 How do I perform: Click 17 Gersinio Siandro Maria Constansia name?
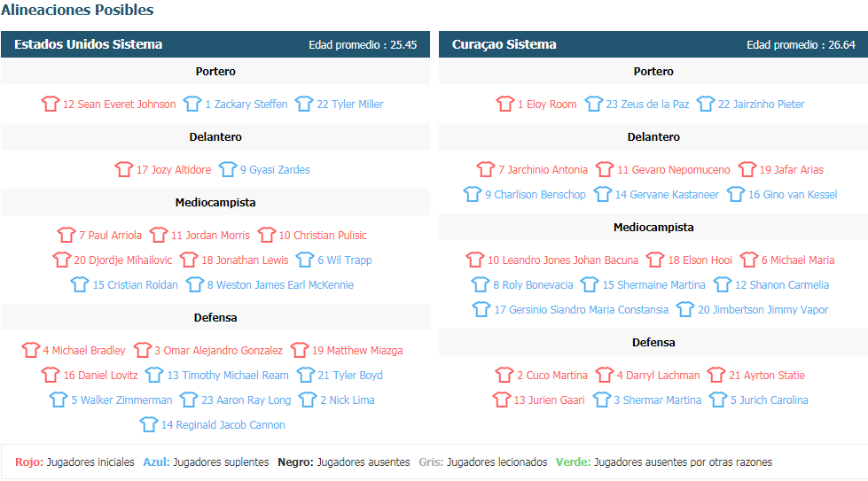(x=582, y=310)
